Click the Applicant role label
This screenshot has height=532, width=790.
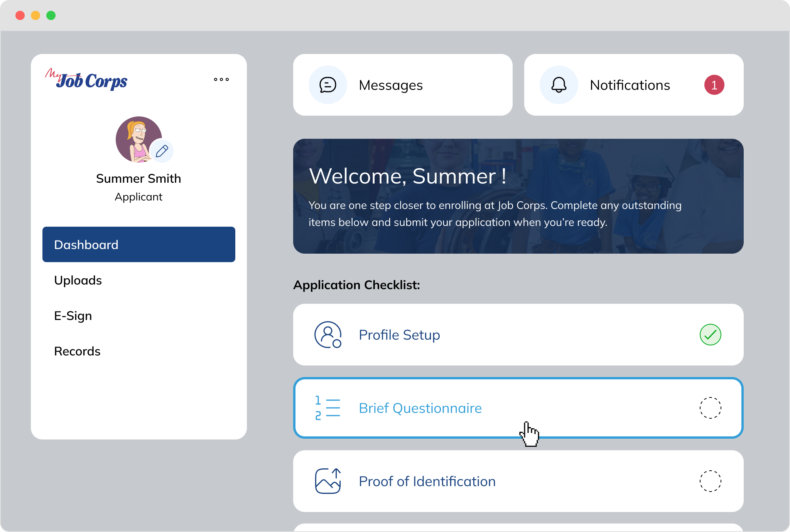tap(138, 197)
